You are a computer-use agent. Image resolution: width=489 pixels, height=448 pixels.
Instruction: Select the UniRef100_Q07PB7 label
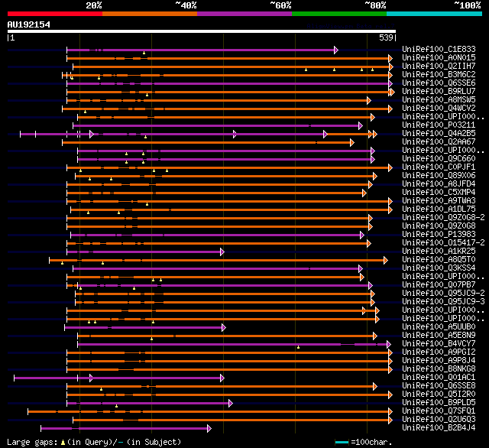pyautogui.click(x=439, y=285)
